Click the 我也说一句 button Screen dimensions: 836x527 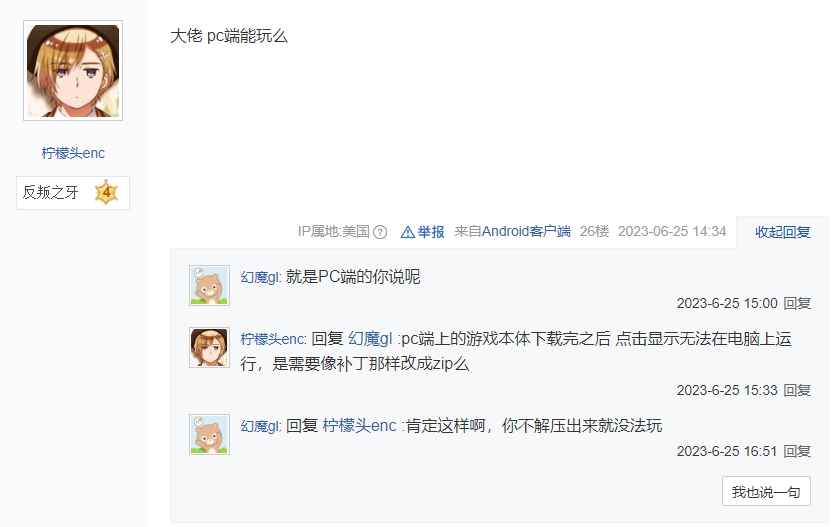[766, 491]
